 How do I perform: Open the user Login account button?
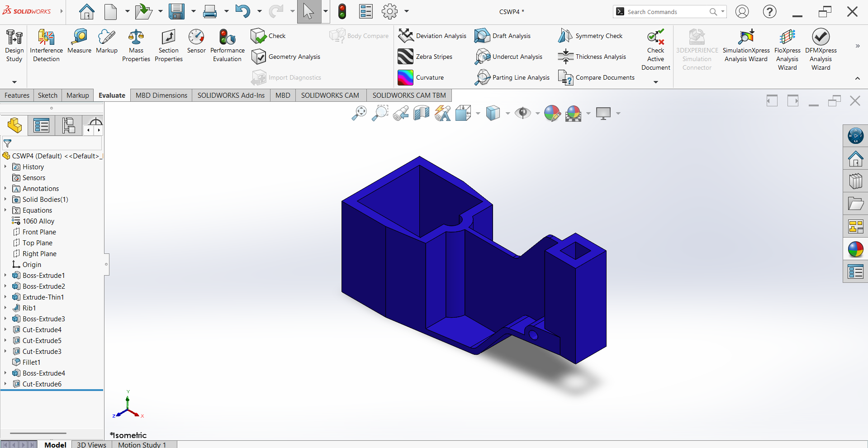pyautogui.click(x=742, y=11)
